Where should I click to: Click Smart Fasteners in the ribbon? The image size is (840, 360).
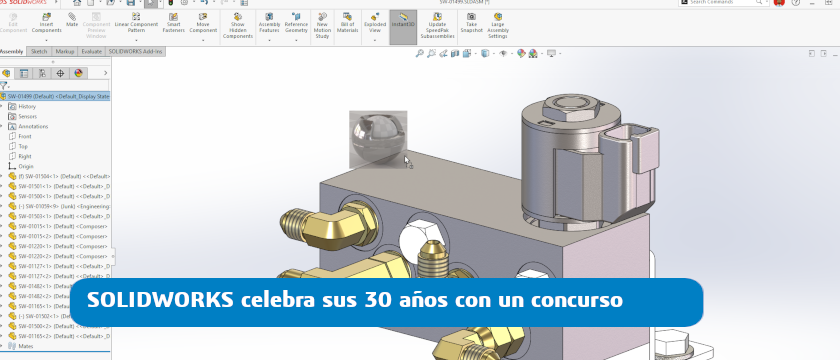[174, 24]
